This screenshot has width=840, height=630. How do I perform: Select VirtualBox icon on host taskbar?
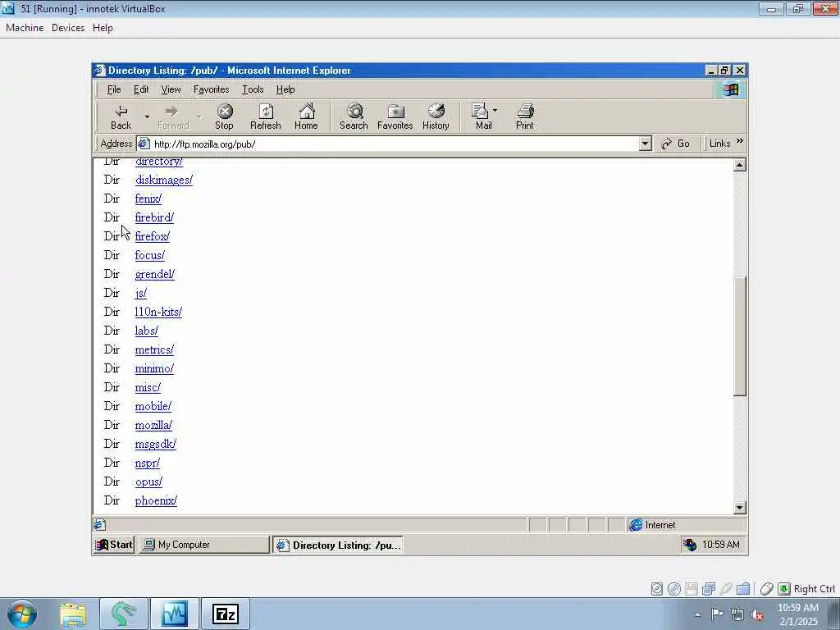(175, 614)
